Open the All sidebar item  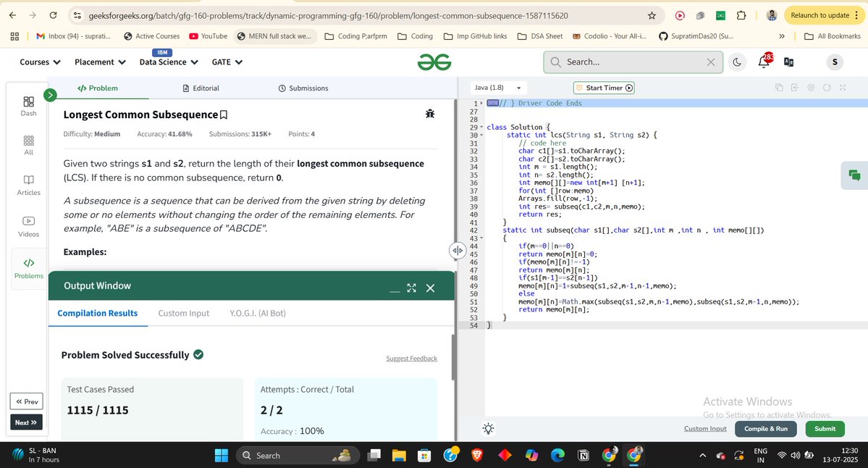(x=29, y=146)
